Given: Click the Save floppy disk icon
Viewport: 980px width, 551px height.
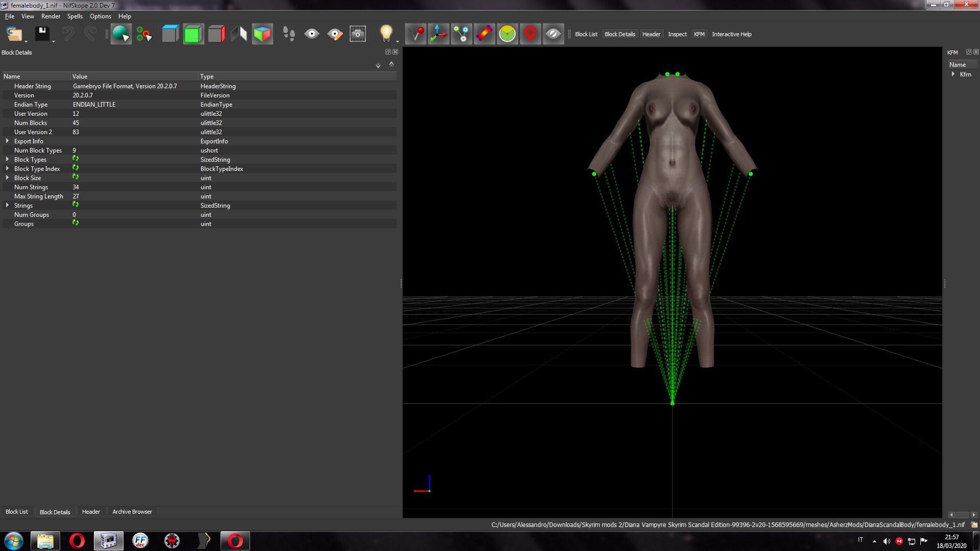Looking at the screenshot, I should tap(42, 34).
